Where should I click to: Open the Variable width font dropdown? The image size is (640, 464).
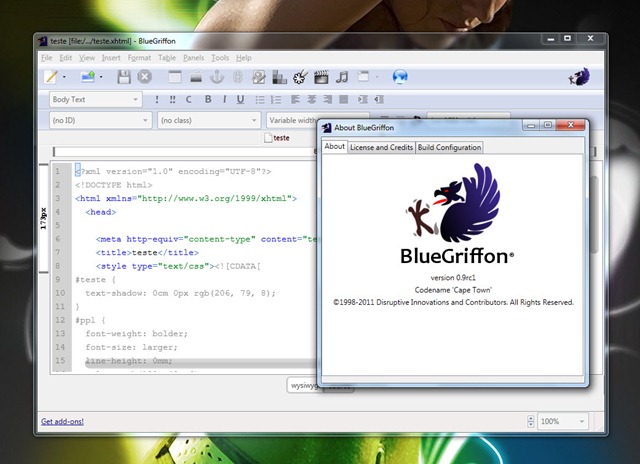pyautogui.click(x=291, y=120)
